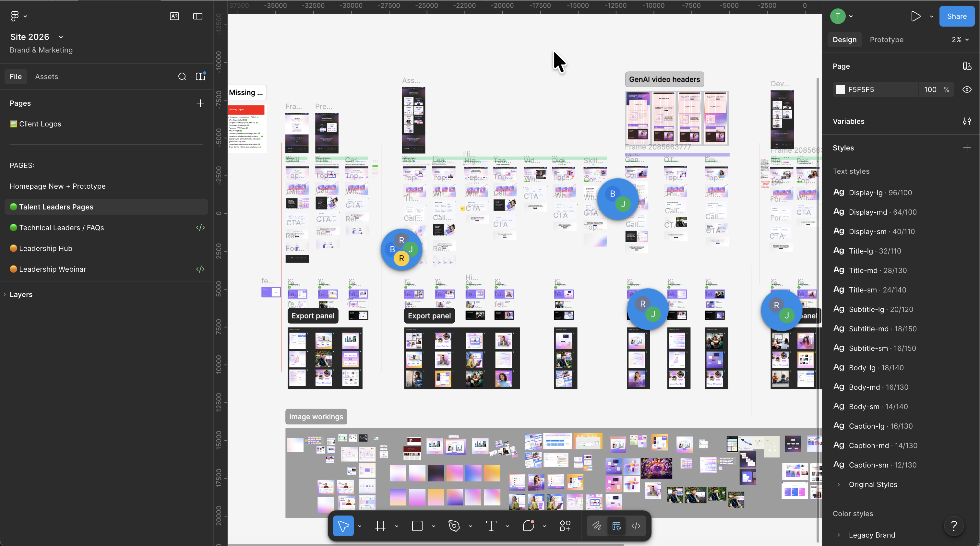
Task: Click the blue Share button
Action: click(956, 16)
